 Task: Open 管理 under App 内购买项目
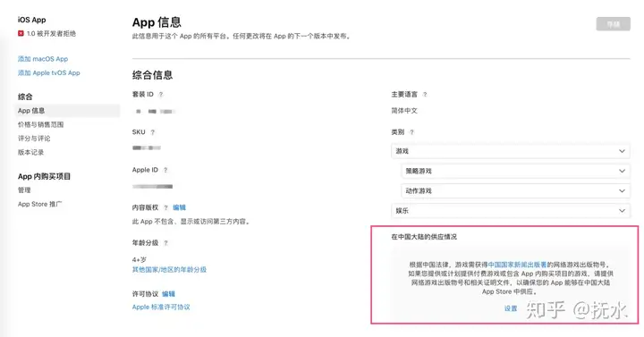coord(24,190)
